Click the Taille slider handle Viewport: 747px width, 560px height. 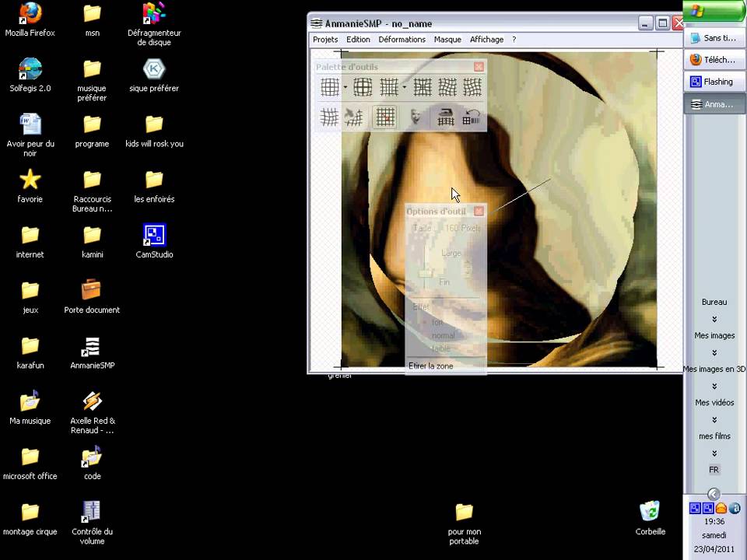pyautogui.click(x=425, y=273)
